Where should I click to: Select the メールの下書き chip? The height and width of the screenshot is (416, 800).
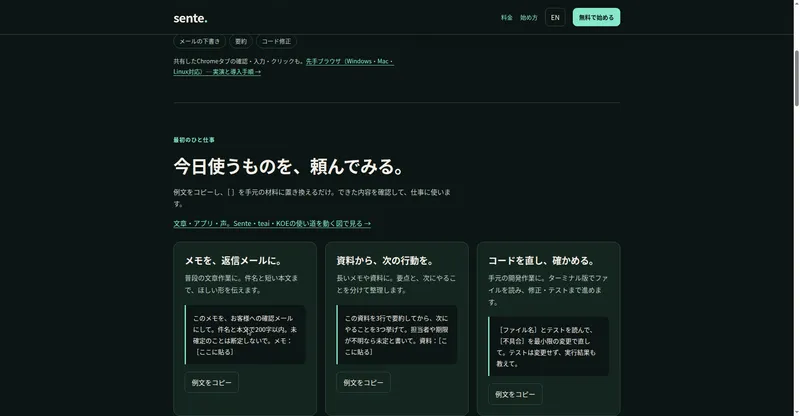(x=199, y=41)
